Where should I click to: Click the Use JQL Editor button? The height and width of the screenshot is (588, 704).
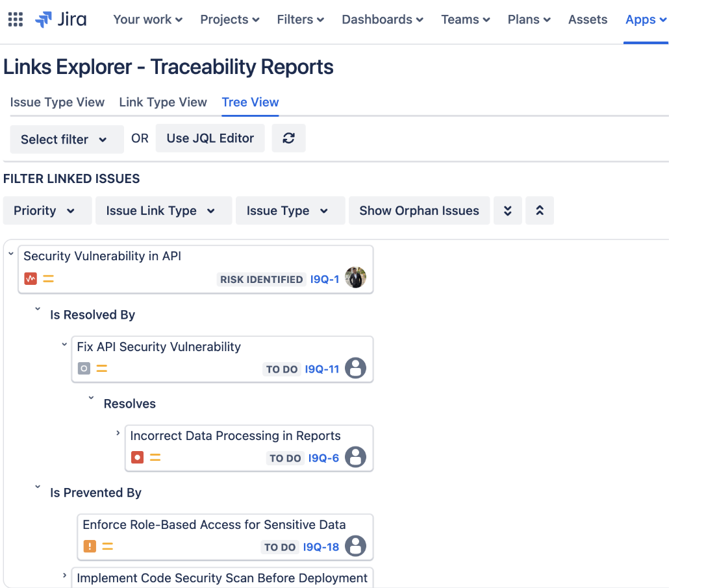[210, 138]
